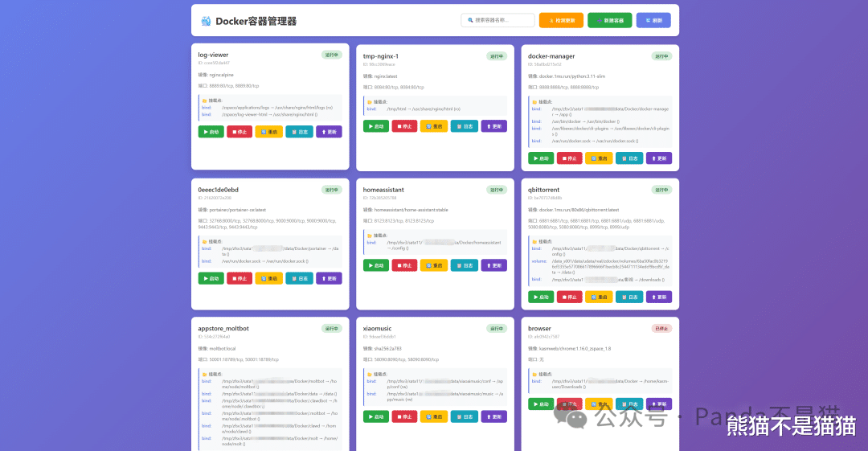Click the Docker whale logo icon

tap(206, 21)
